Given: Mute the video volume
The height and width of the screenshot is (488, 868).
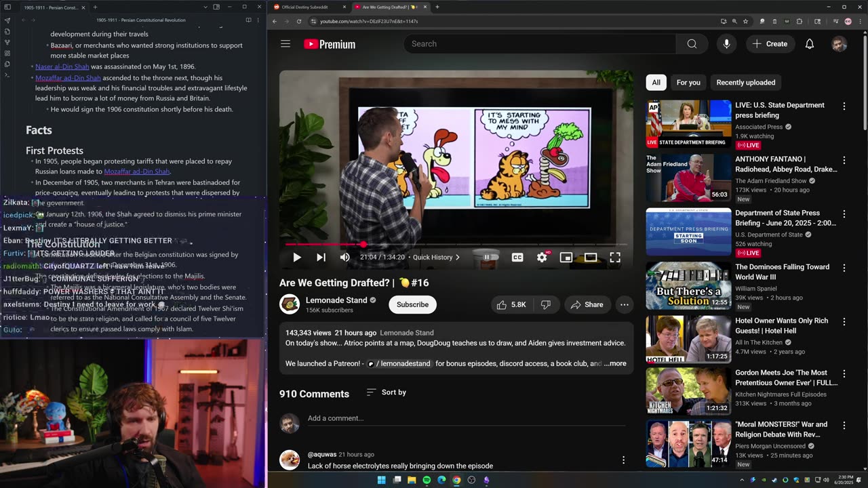Looking at the screenshot, I should coord(344,258).
